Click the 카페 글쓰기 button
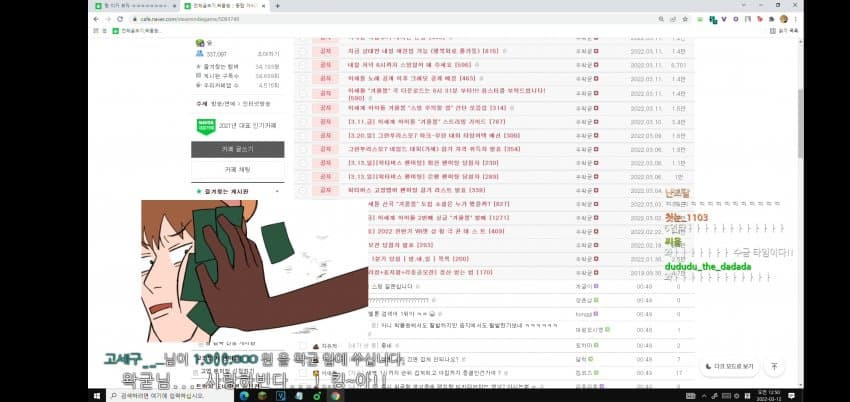Viewport: 850px width, 402px height. [237, 150]
